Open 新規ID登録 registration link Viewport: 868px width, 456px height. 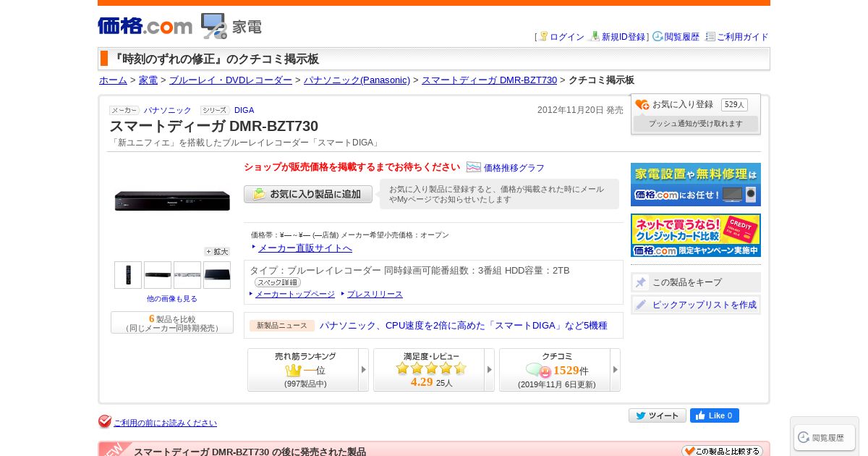623,37
